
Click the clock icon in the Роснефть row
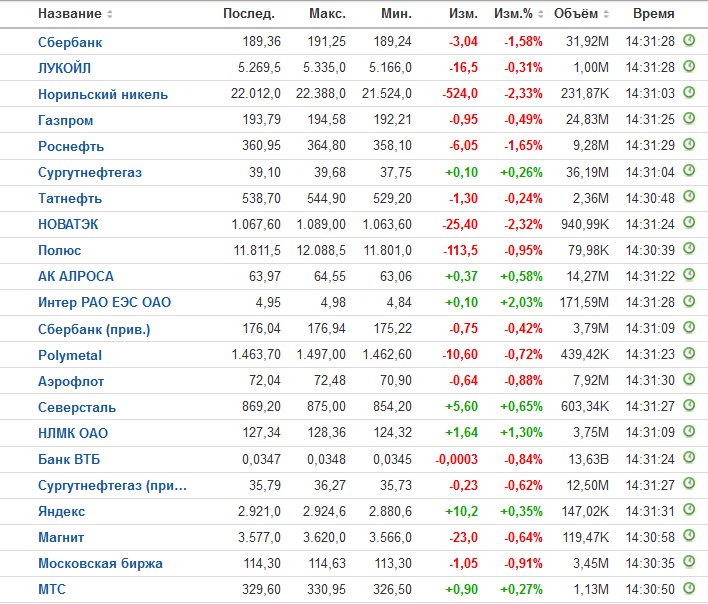(x=689, y=144)
